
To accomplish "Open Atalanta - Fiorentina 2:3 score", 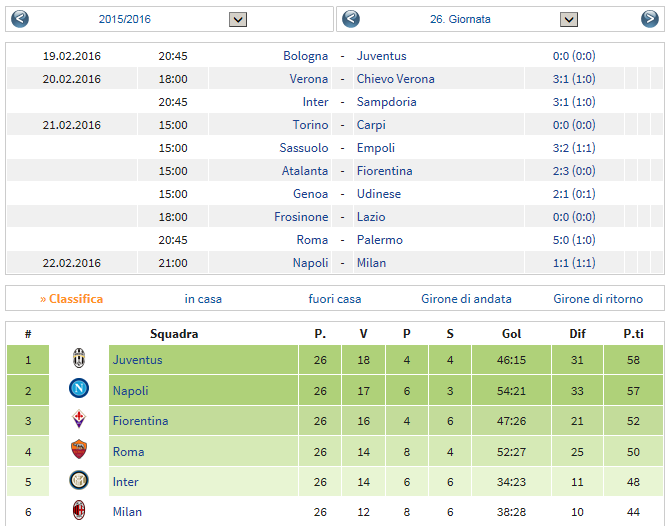I will pos(574,171).
